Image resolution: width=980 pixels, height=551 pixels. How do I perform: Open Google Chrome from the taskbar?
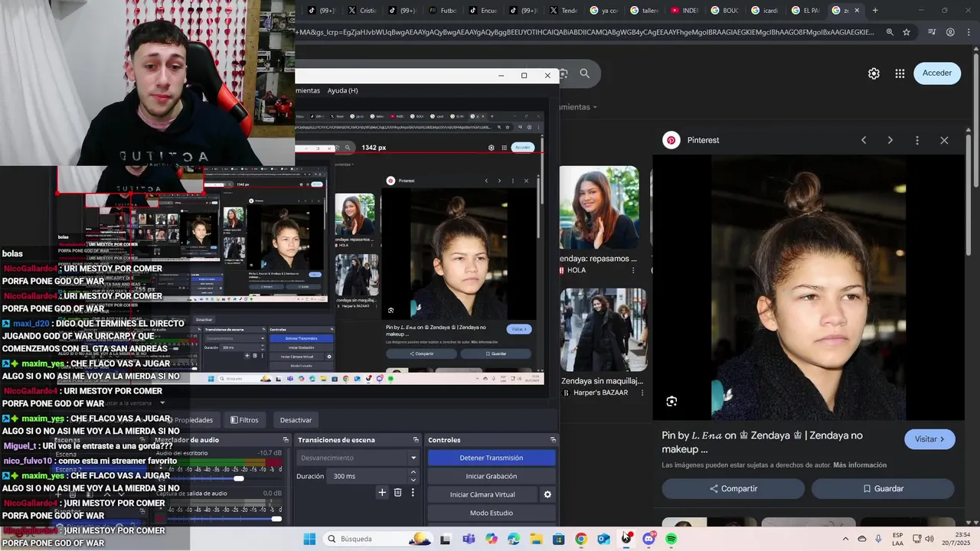[x=581, y=539]
